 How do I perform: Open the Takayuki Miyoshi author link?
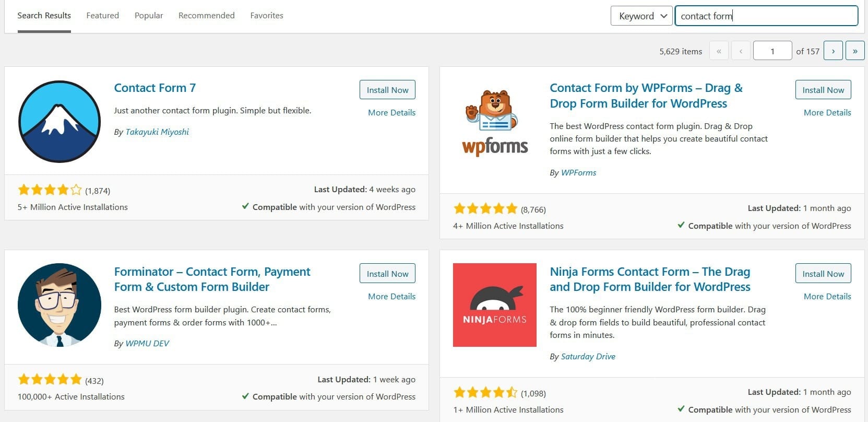157,132
